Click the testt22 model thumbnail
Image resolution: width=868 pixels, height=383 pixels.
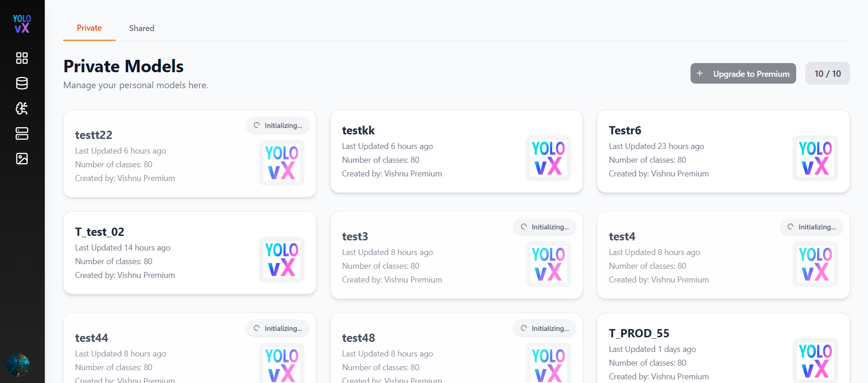pos(282,163)
